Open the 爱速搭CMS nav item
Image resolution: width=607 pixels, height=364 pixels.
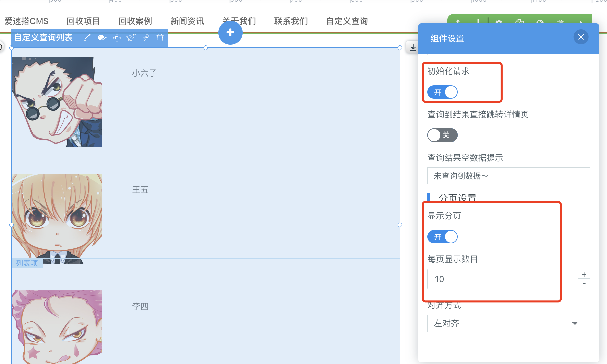click(26, 21)
